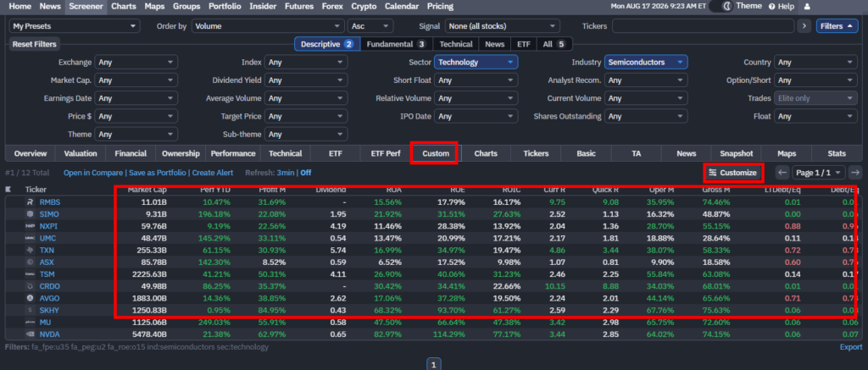
Task: Click Create Alert link
Action: click(x=211, y=173)
